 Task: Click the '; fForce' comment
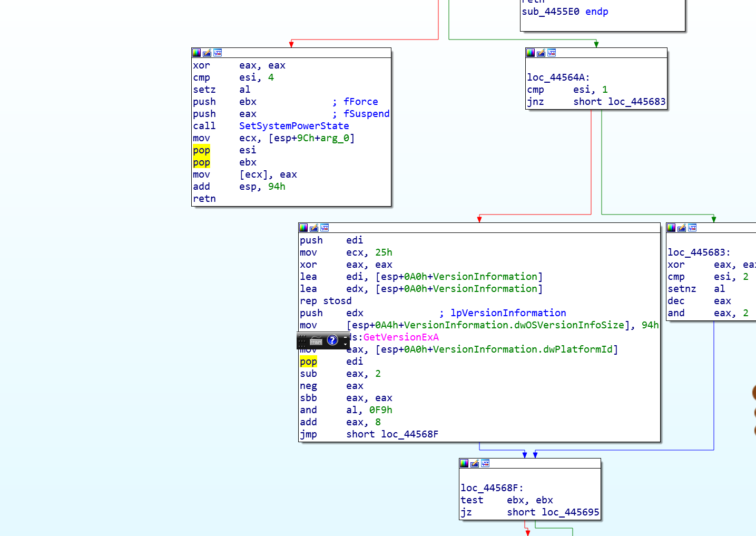[x=355, y=102]
